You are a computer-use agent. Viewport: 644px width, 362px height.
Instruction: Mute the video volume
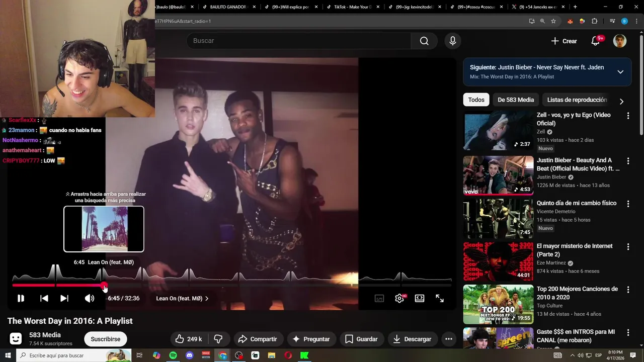coord(90,298)
